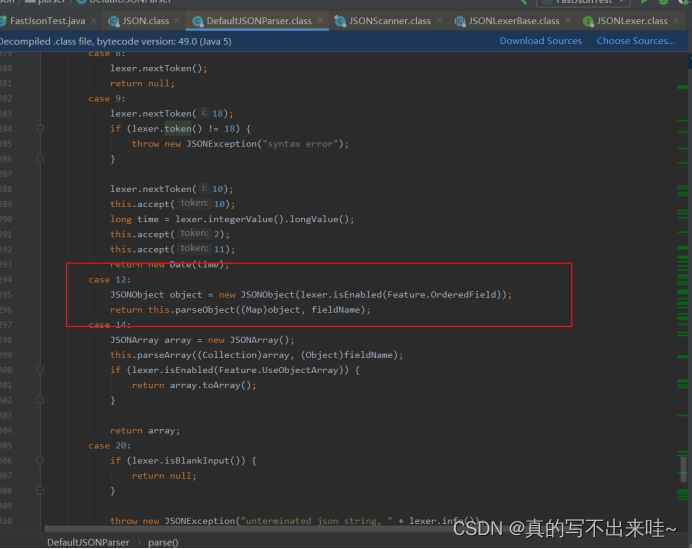Click the DefaultJSONParser.class tab class icon

[x=197, y=21]
